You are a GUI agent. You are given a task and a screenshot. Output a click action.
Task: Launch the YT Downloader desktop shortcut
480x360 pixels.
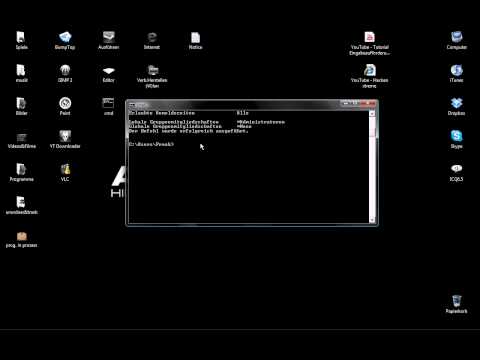[x=65, y=139]
